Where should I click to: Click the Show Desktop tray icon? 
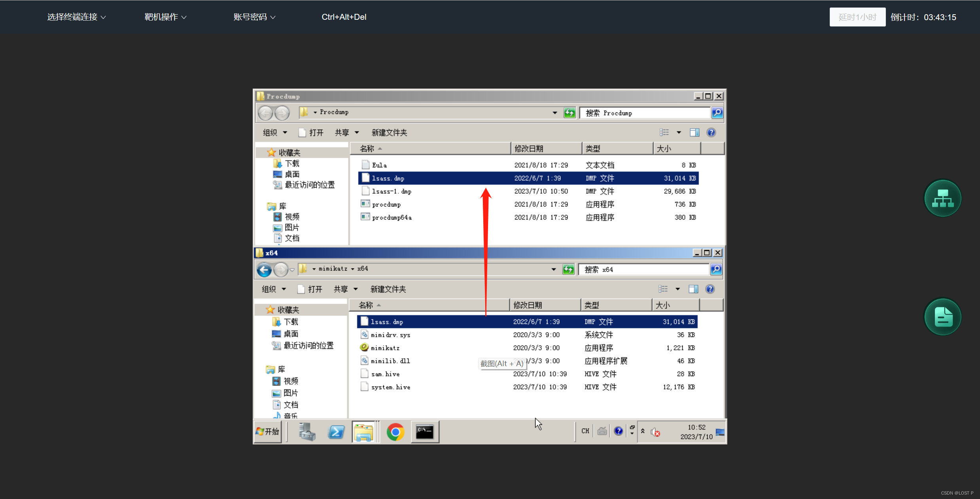720,432
